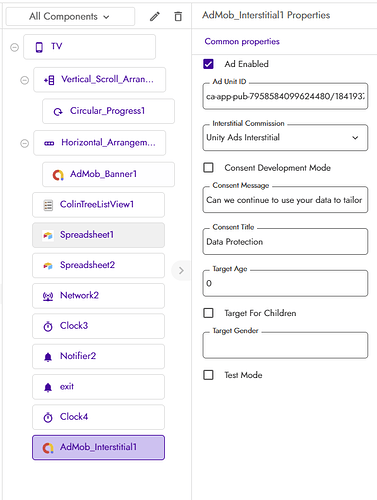The width and height of the screenshot is (377, 500).
Task: Select Circular_Progress1 in the tree
Action: pos(108,111)
